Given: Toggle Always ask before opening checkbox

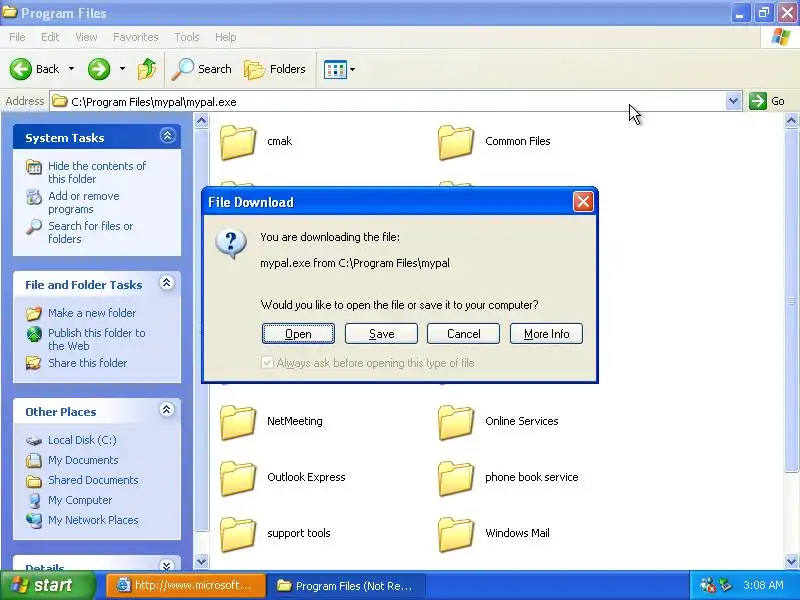Looking at the screenshot, I should pos(267,363).
